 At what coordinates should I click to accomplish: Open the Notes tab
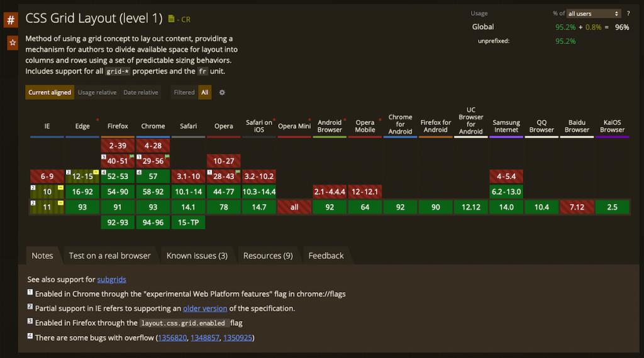42,256
